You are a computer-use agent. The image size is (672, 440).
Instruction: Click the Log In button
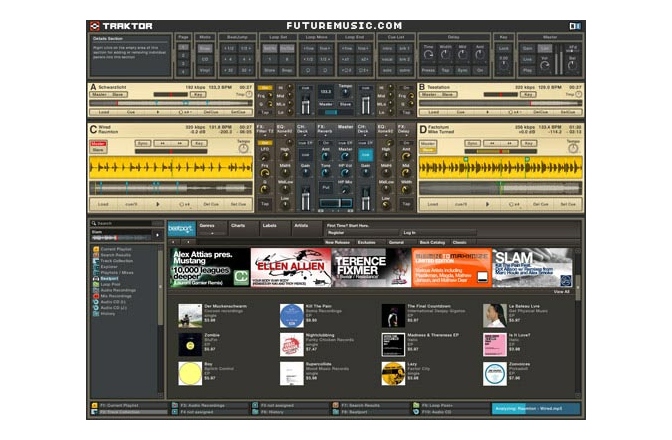tap(438, 233)
